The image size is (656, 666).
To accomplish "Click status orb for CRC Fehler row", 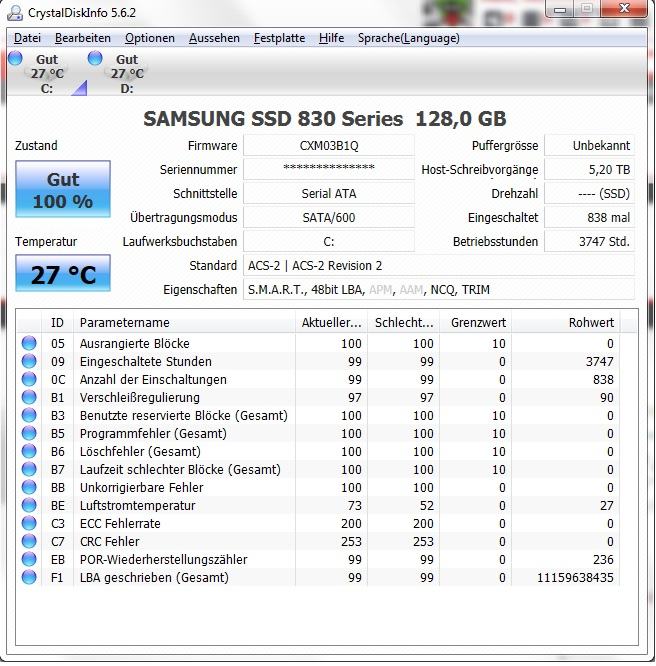I will point(29,541).
